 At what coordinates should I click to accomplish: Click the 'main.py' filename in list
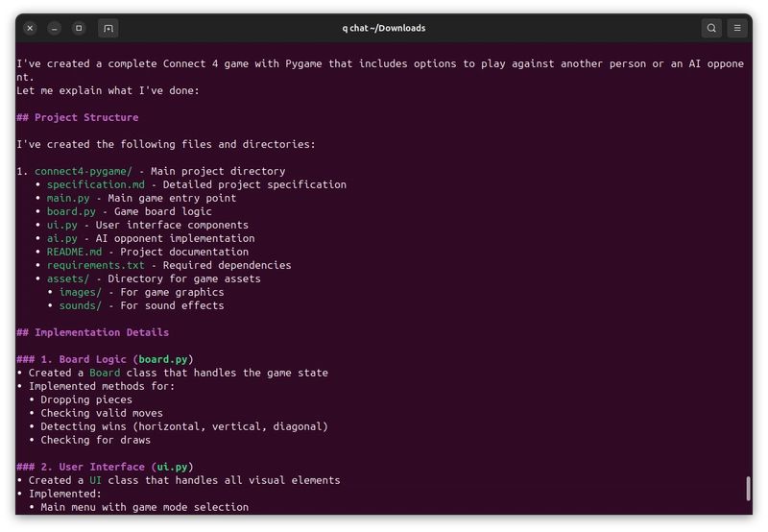click(x=68, y=199)
